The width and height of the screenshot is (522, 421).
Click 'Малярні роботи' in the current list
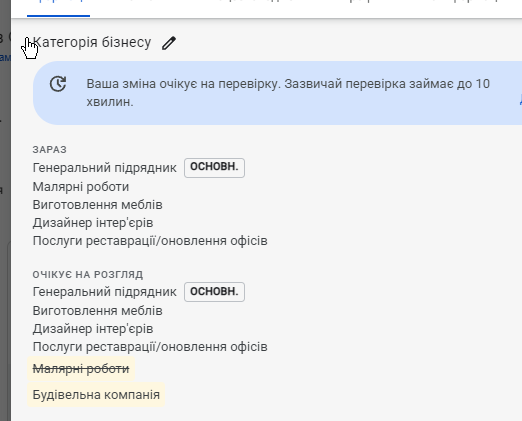point(81,187)
